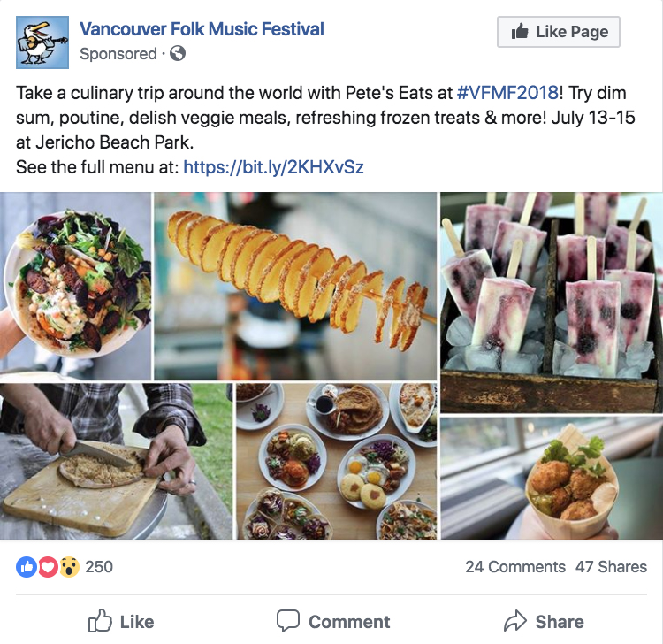Open the spiral potato skewer photo
Viewport: 663px width, 644px height.
tap(295, 285)
